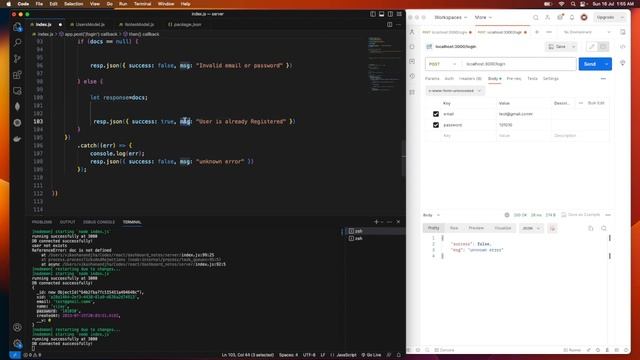Switch response view to Raw
This screenshot has width=640, height=360.
[x=454, y=229]
